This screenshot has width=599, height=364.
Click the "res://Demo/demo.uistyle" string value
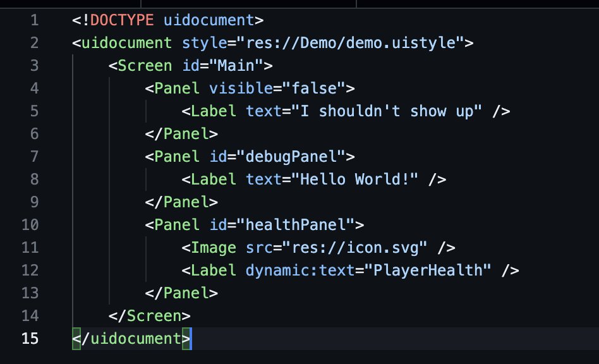350,43
